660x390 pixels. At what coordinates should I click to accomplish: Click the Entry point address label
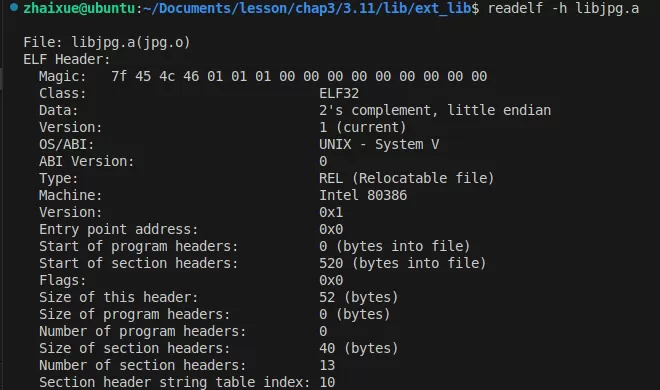[118, 229]
